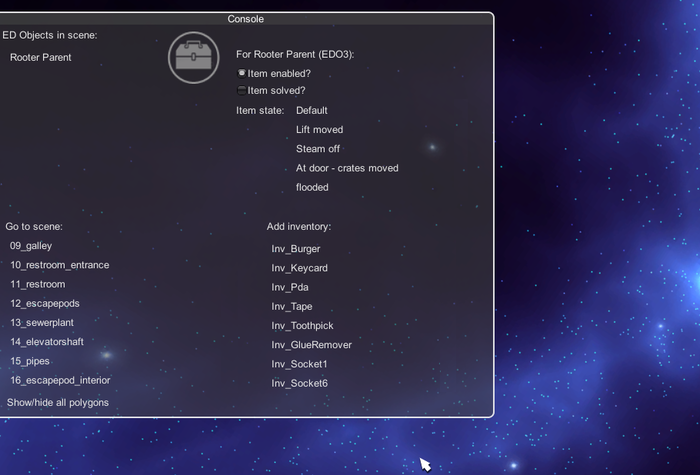Click Show/hide all polygons
700x475 pixels.
(x=58, y=402)
